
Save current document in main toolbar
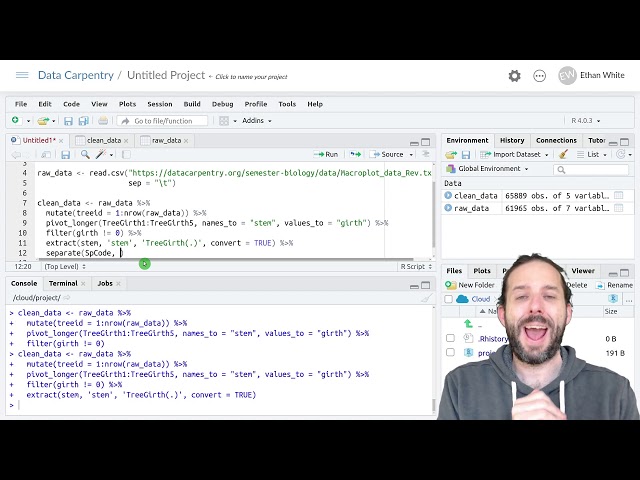68,121
